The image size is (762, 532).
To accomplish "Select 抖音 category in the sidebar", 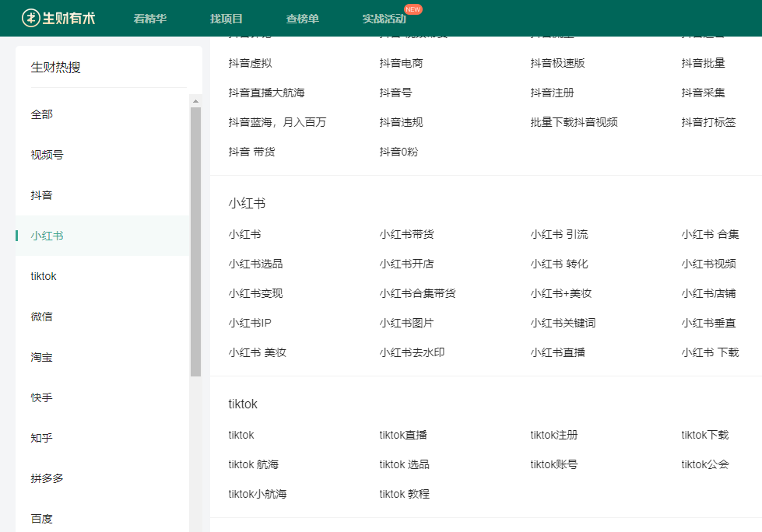I will tap(42, 195).
